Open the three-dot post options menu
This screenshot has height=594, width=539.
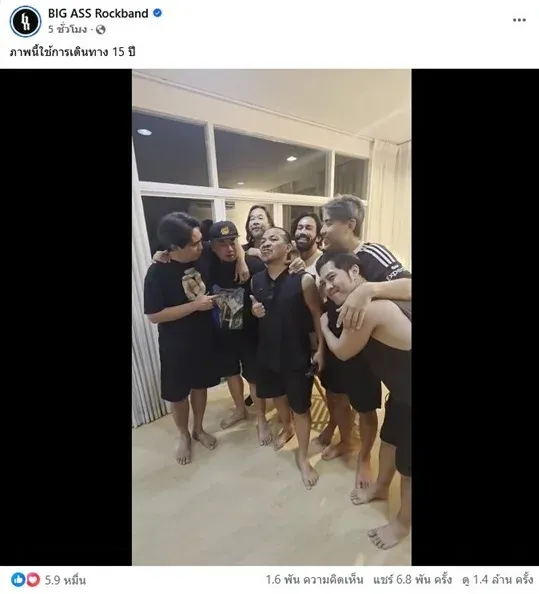[519, 20]
